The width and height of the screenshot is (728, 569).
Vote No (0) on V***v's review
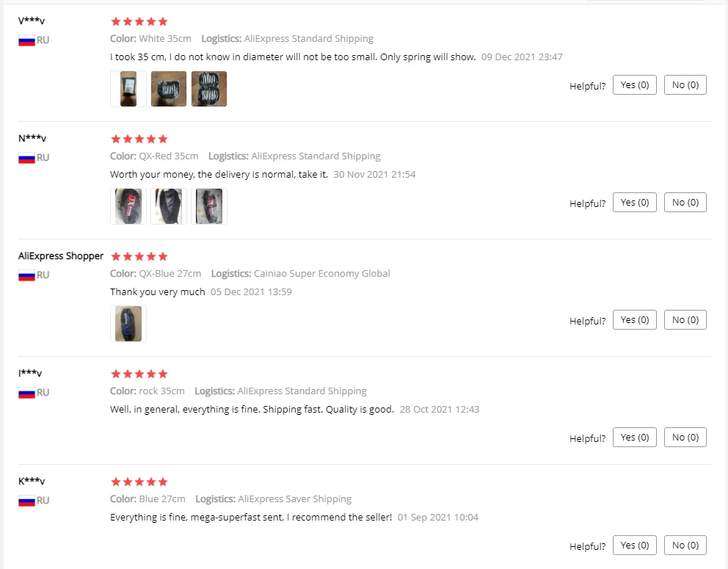[685, 85]
